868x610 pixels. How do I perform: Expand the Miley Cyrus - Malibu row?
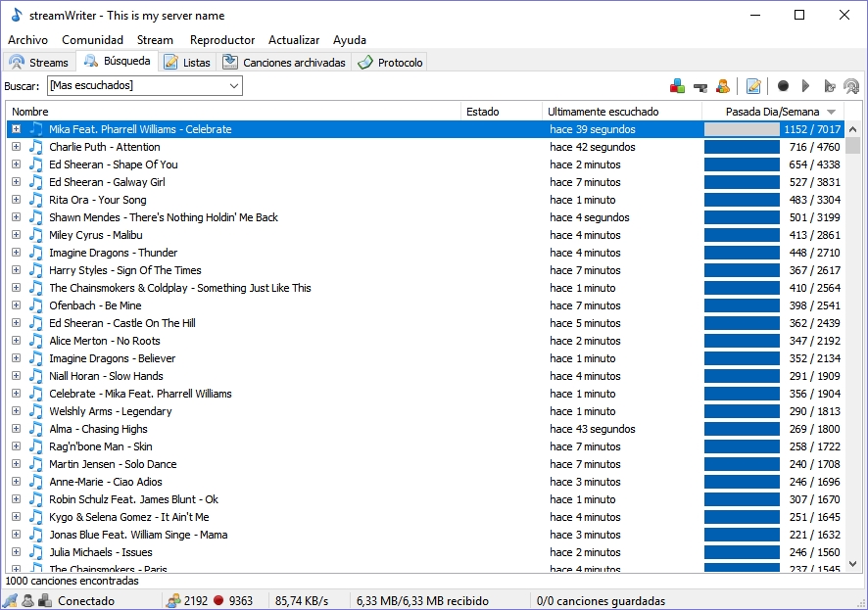tap(16, 235)
